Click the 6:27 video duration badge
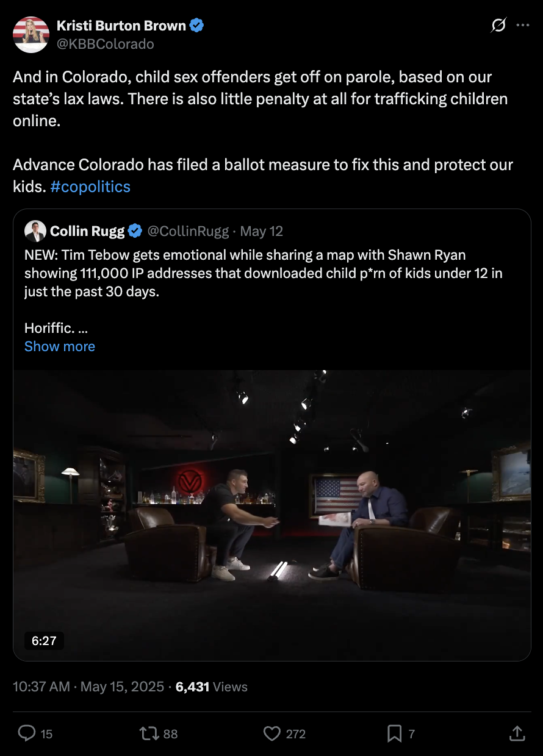The height and width of the screenshot is (756, 543). 44,641
